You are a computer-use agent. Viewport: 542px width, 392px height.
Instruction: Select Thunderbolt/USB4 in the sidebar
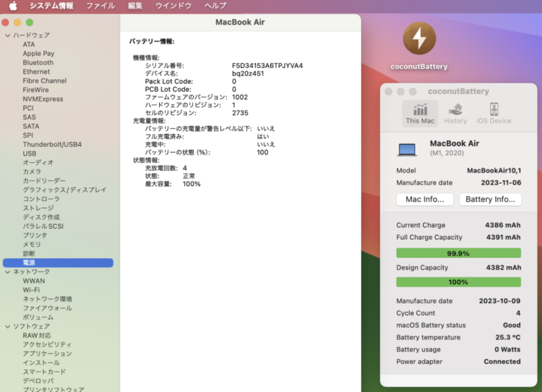(x=52, y=144)
